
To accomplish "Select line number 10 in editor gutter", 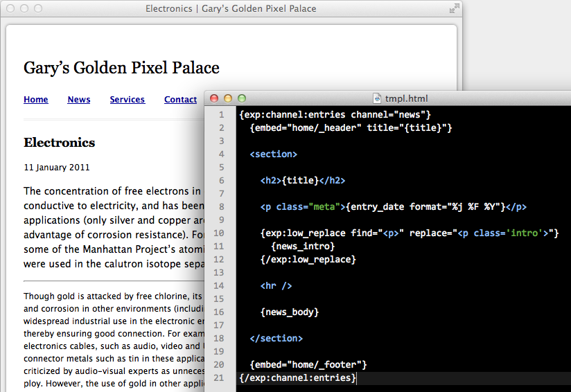I will coord(218,233).
